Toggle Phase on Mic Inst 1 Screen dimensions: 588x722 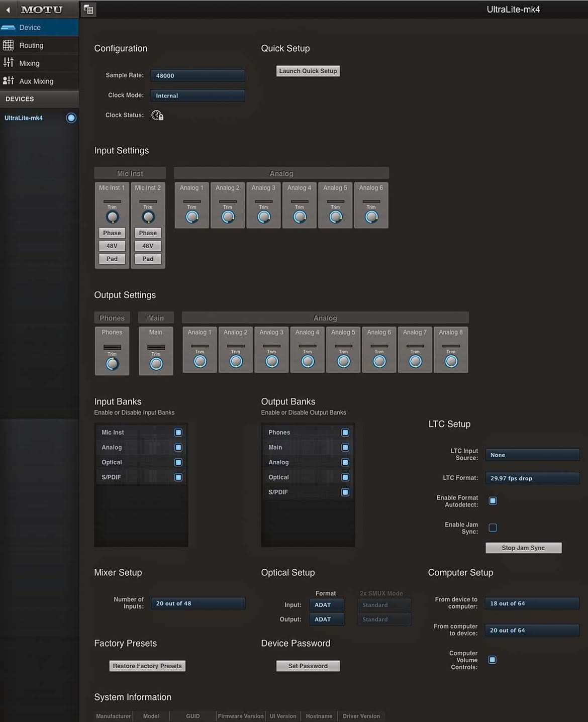pyautogui.click(x=112, y=233)
